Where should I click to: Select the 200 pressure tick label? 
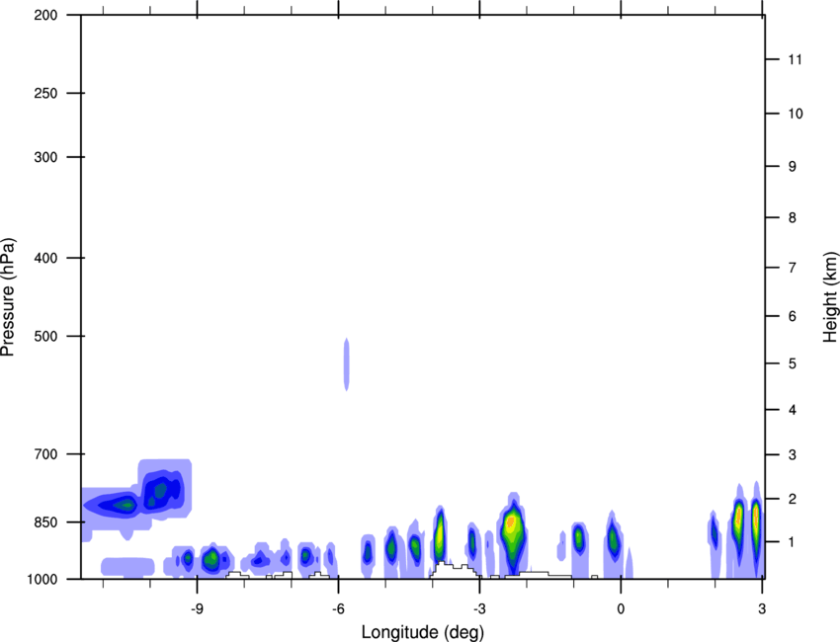click(x=45, y=15)
